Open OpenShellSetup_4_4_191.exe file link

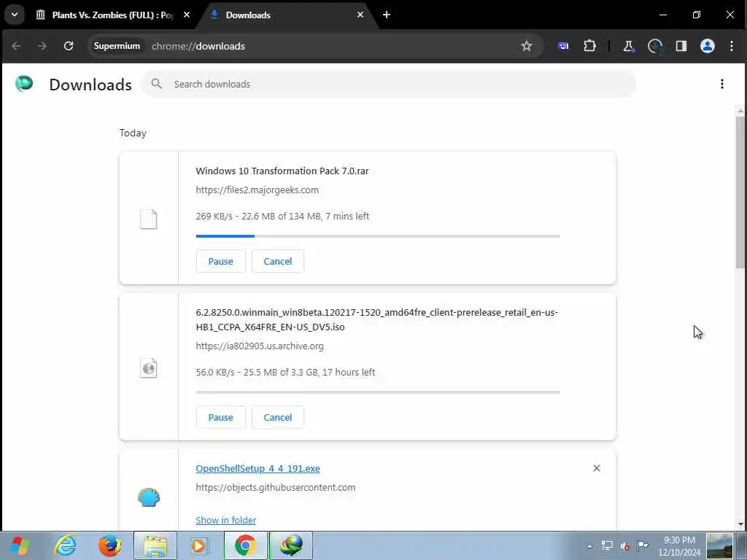[258, 469]
